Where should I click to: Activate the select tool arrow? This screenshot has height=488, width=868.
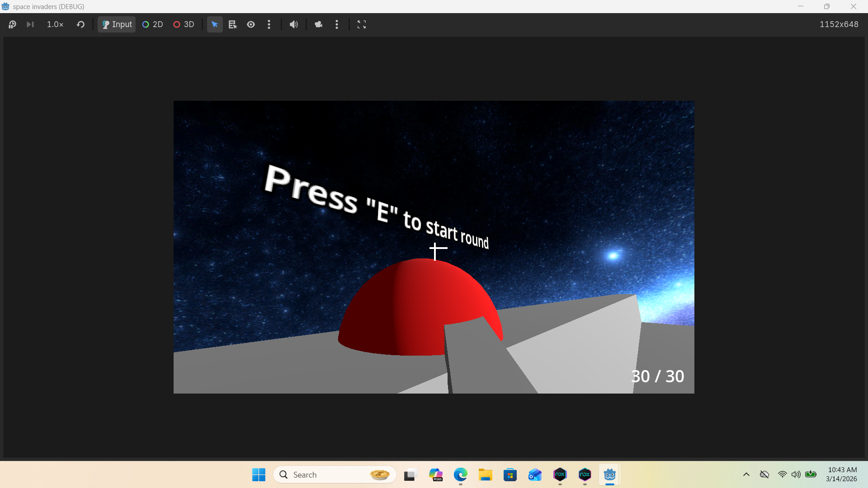(215, 24)
